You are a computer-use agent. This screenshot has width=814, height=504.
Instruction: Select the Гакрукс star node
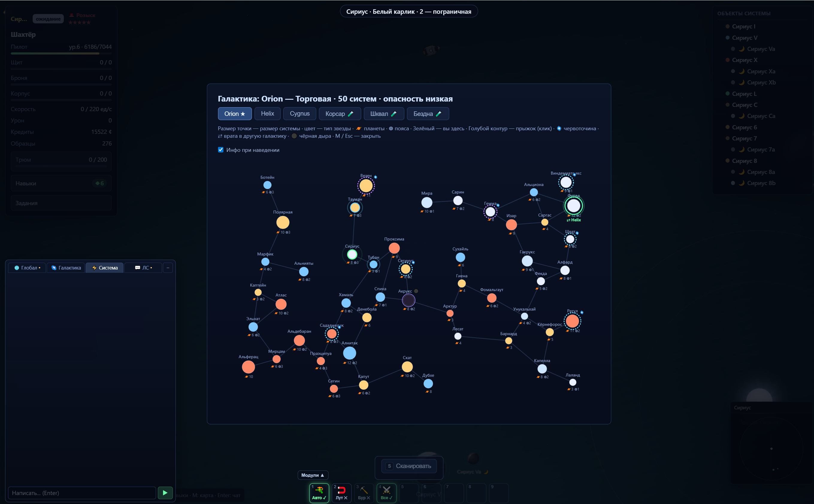coord(527,261)
